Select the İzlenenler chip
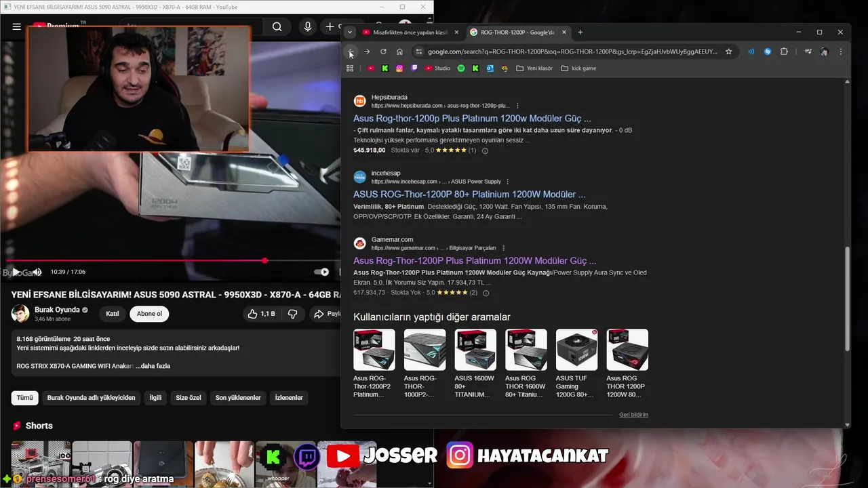The height and width of the screenshot is (488, 868). click(x=289, y=398)
